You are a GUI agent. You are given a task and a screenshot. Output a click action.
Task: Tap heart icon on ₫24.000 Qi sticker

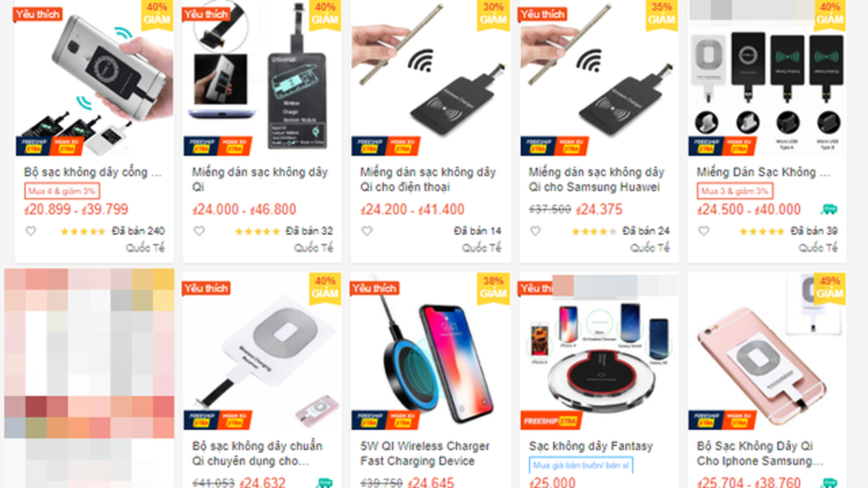point(199,231)
